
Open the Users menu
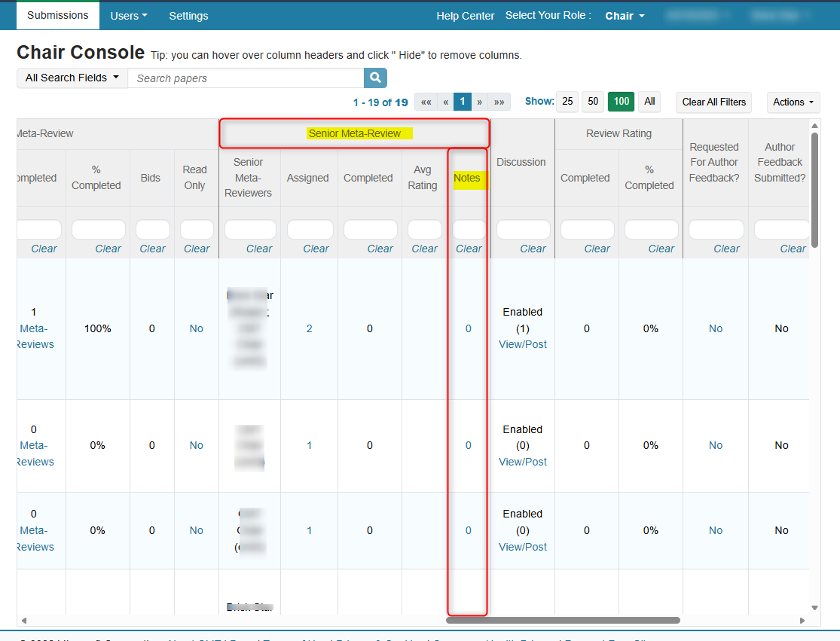128,16
